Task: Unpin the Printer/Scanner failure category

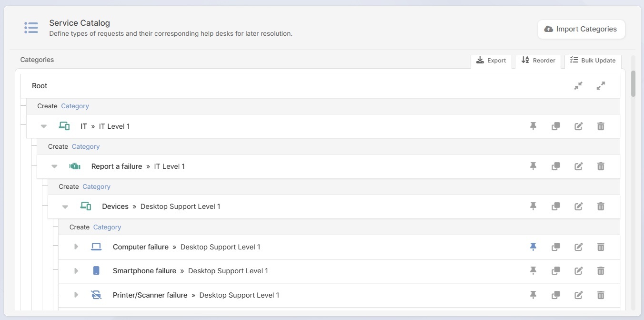Action: click(533, 295)
